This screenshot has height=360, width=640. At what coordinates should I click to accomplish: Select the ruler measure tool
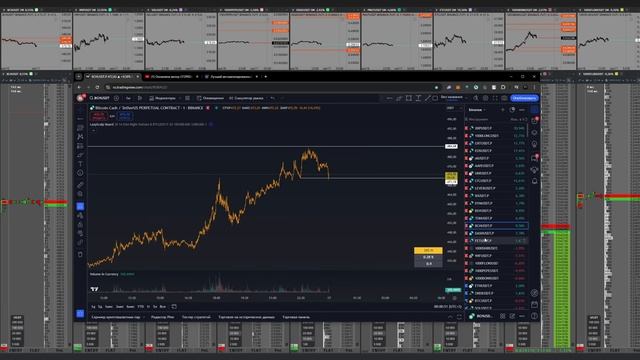click(x=80, y=185)
